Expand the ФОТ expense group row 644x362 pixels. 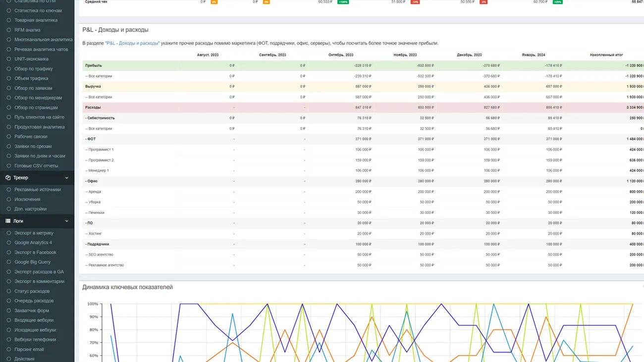(91, 139)
